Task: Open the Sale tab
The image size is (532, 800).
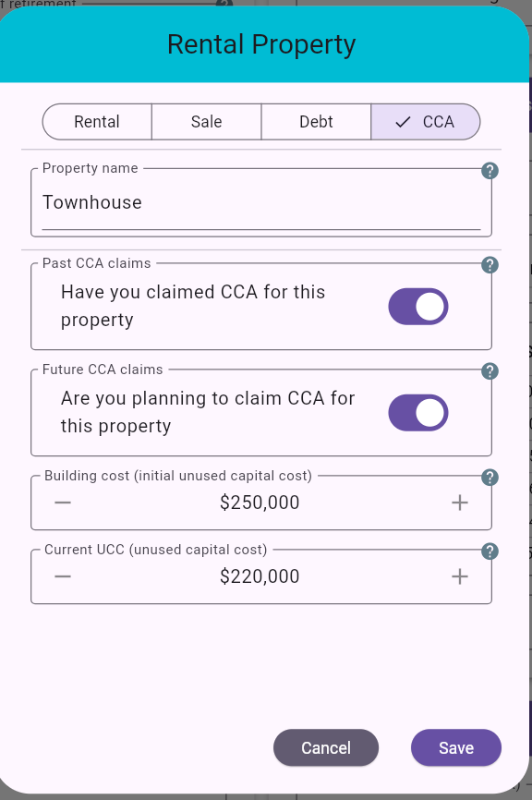Action: click(x=206, y=121)
